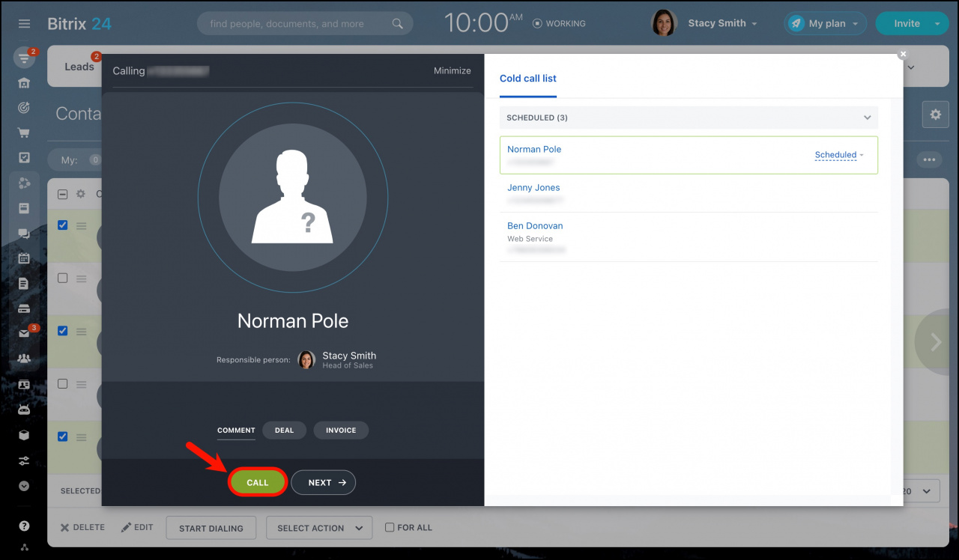Click the green CALL button

coord(257,483)
